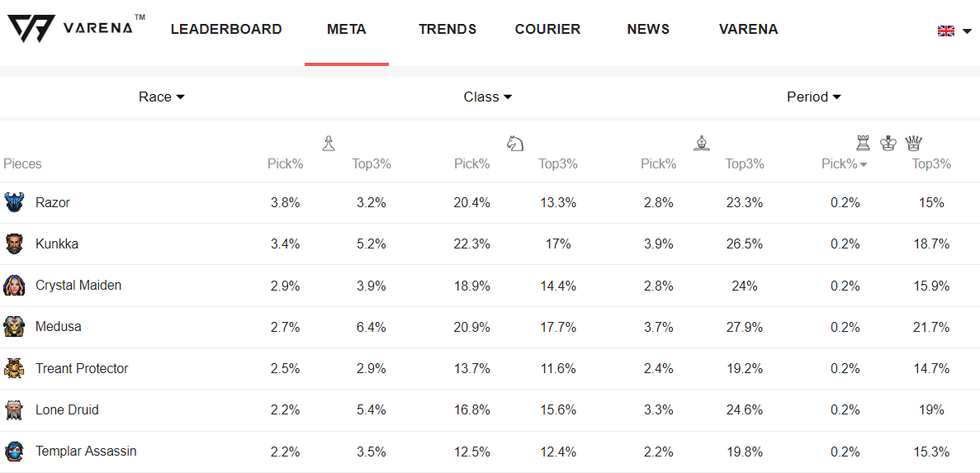Open the Race filter dropdown
Viewport: 980px width, 473px height.
coord(162,97)
